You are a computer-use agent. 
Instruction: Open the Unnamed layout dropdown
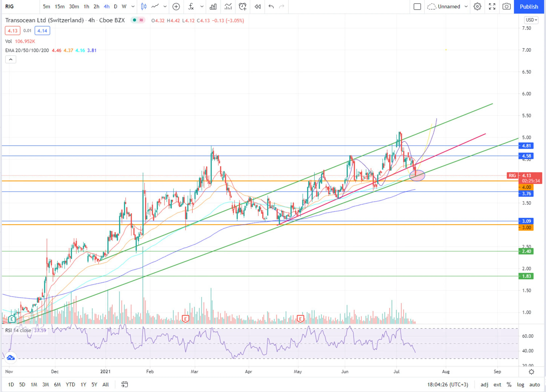coord(448,7)
